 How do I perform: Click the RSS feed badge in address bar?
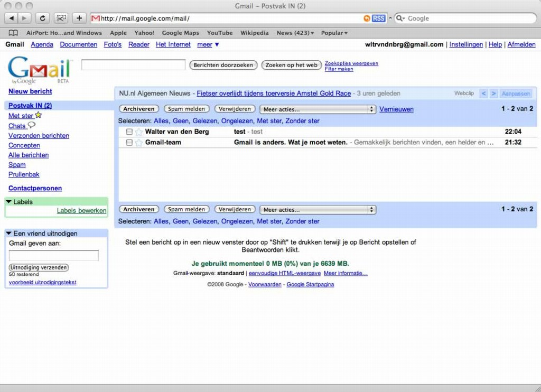(378, 18)
